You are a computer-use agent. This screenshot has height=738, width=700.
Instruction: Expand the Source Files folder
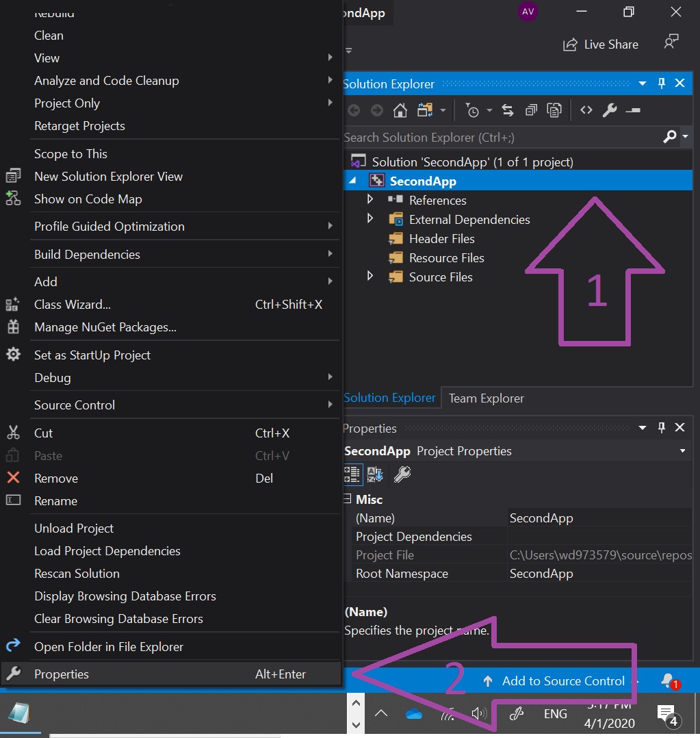[x=370, y=276]
